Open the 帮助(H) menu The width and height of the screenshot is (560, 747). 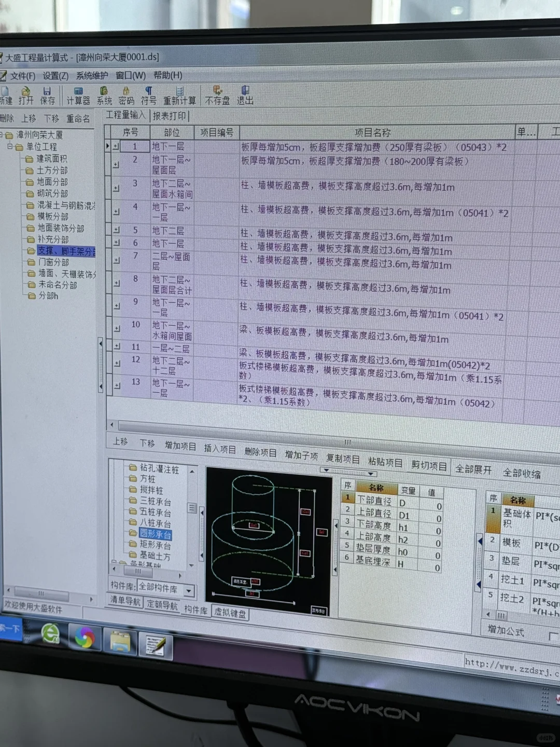[168, 75]
